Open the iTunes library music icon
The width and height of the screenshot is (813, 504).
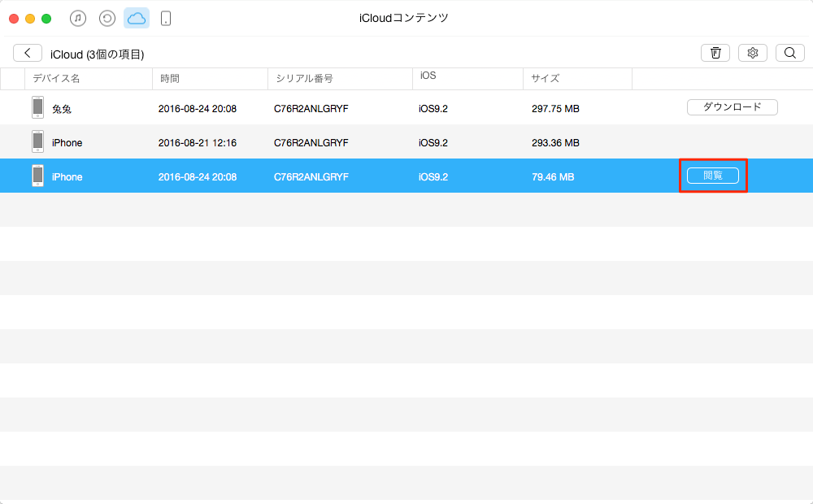(x=78, y=19)
